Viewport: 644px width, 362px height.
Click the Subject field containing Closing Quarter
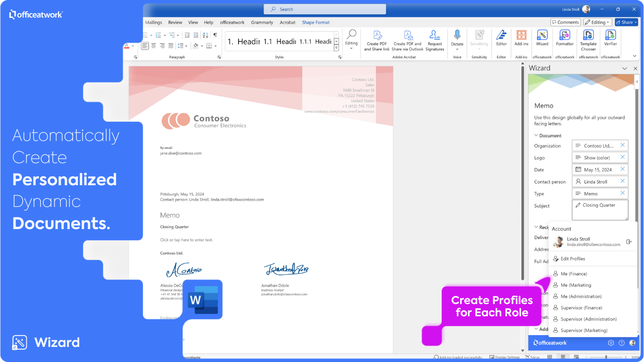(x=600, y=210)
